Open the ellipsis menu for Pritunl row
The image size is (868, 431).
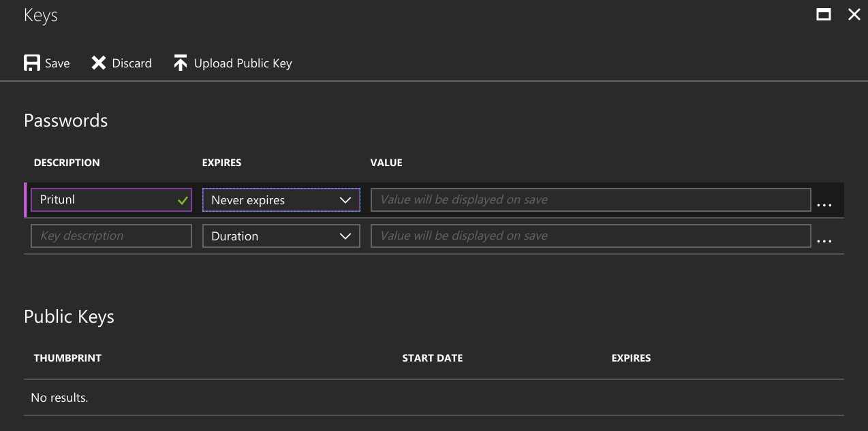pyautogui.click(x=824, y=204)
